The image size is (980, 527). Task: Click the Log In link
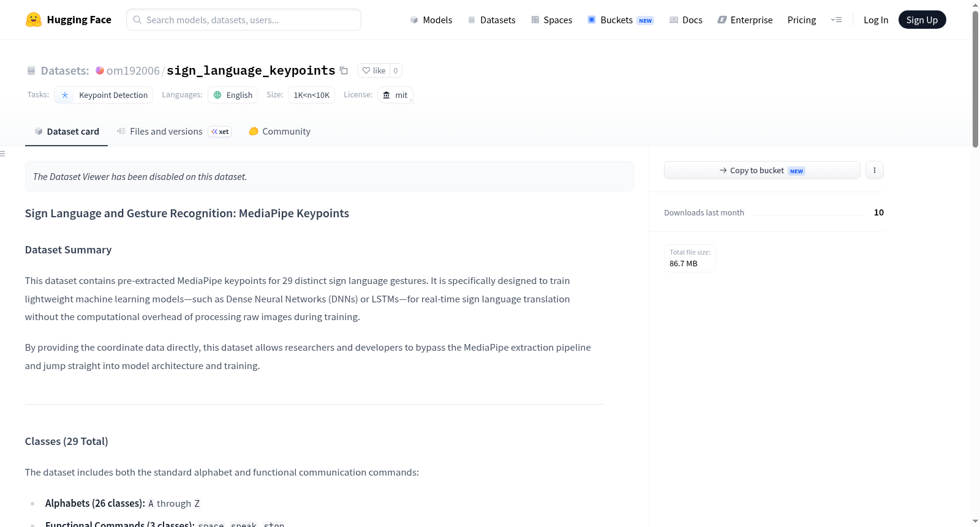[x=876, y=20]
